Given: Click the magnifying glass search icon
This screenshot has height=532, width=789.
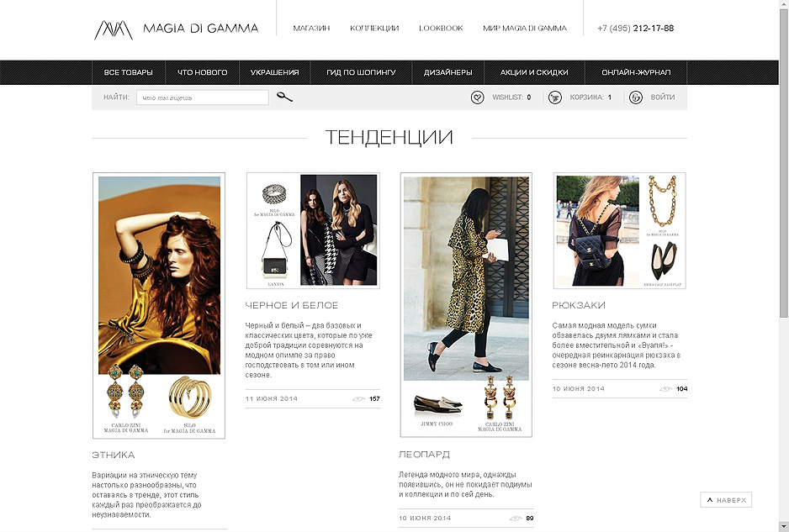Looking at the screenshot, I should pyautogui.click(x=284, y=97).
